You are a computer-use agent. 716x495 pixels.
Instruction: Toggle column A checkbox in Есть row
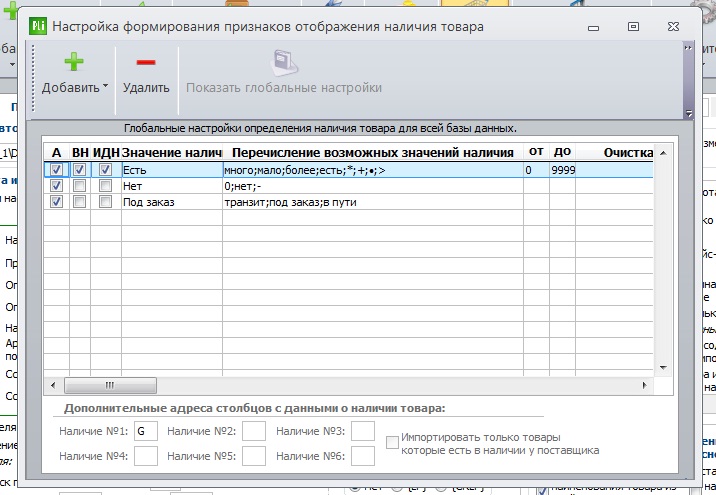click(56, 170)
